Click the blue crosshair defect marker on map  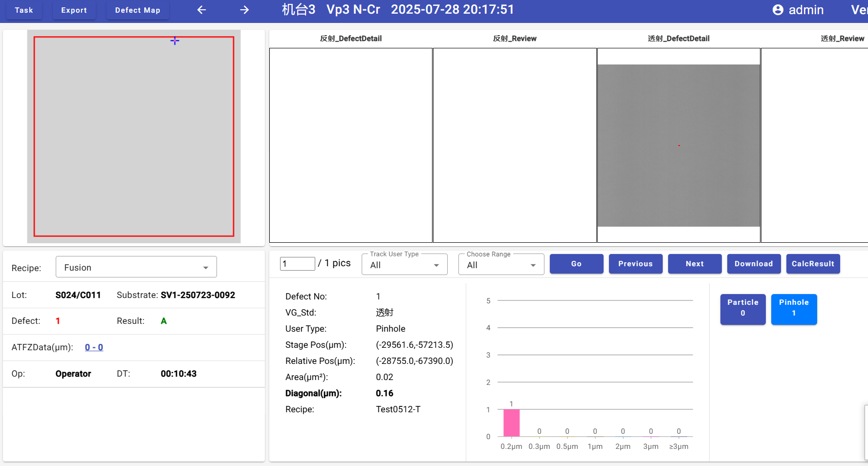174,41
